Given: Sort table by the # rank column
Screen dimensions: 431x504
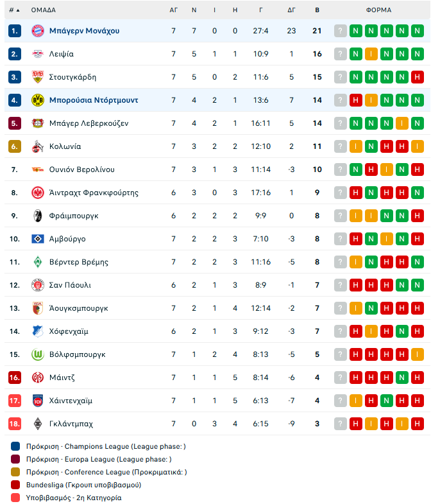Looking at the screenshot, I should click(x=14, y=10).
